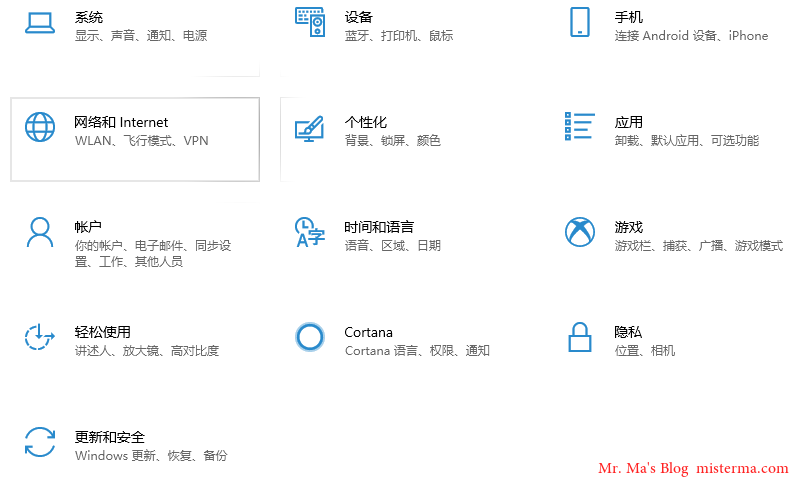Click the globe icon for 网络和 Internet
The width and height of the screenshot is (792, 478).
tap(40, 127)
